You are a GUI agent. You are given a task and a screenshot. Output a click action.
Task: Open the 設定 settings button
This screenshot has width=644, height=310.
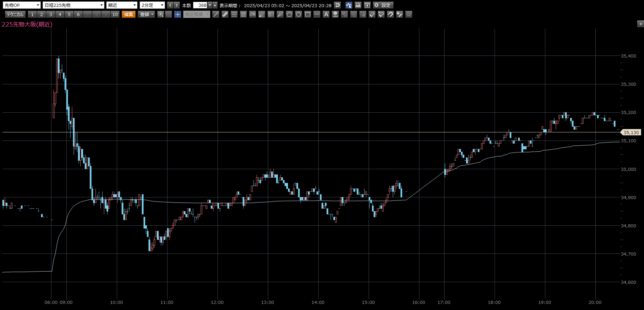point(383,5)
